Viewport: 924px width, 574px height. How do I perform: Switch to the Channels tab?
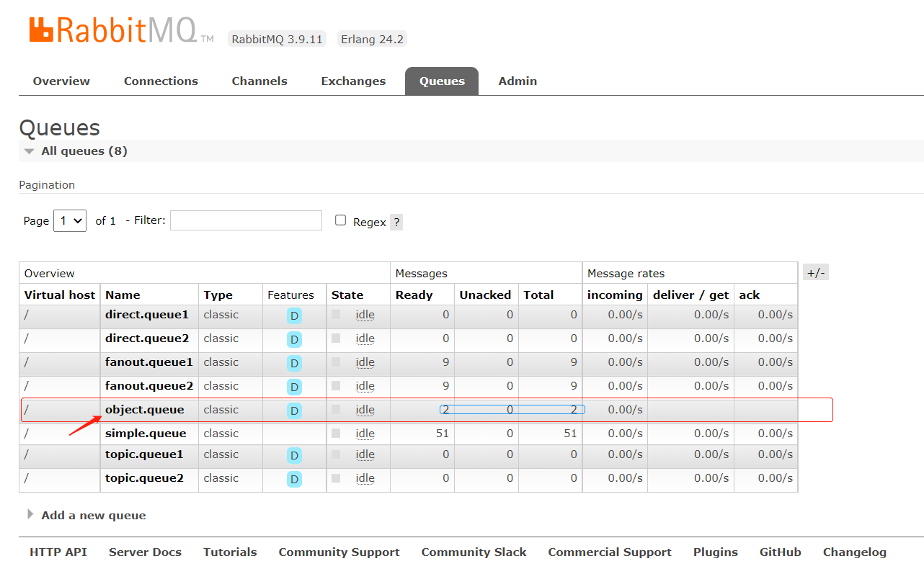coord(259,81)
